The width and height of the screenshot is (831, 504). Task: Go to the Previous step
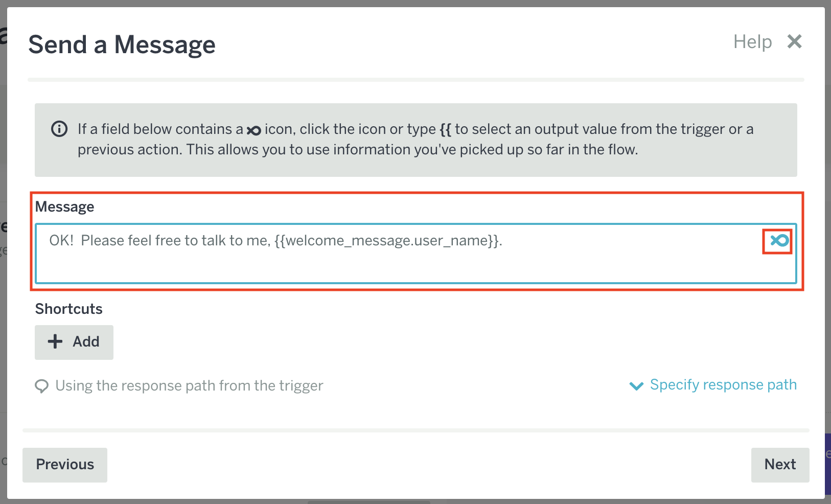tap(65, 465)
